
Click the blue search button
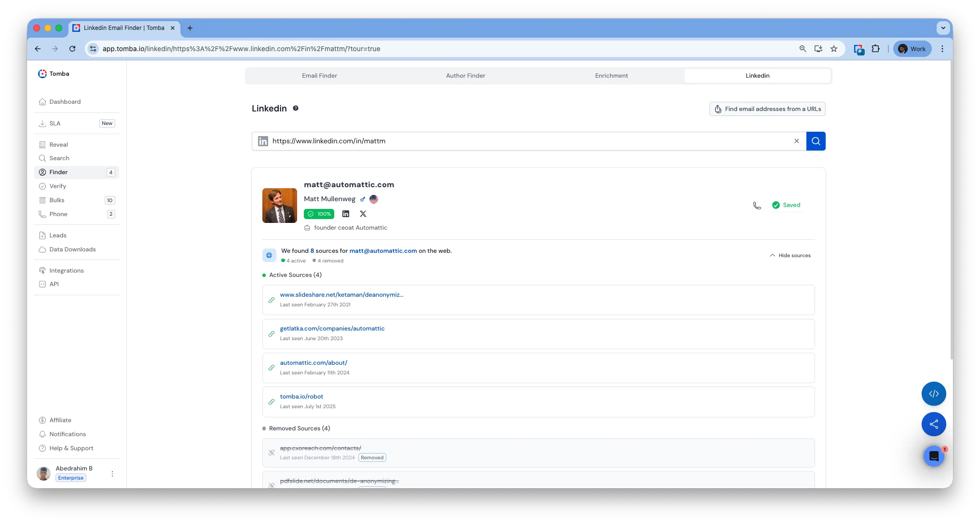click(x=816, y=141)
